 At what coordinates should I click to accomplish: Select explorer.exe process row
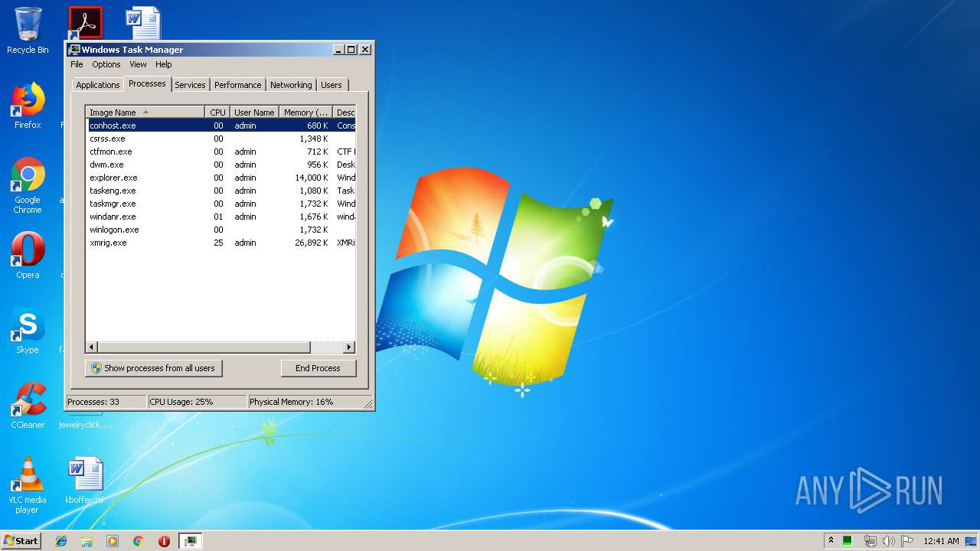[220, 178]
